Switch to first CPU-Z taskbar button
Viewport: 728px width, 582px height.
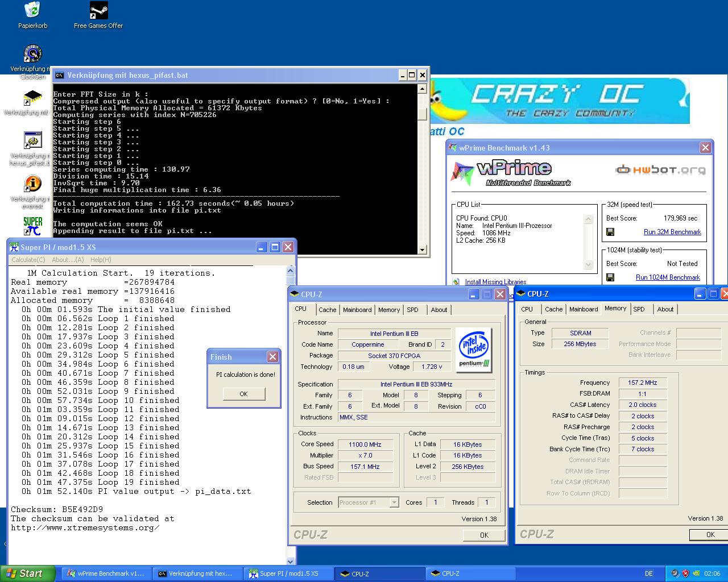click(379, 573)
